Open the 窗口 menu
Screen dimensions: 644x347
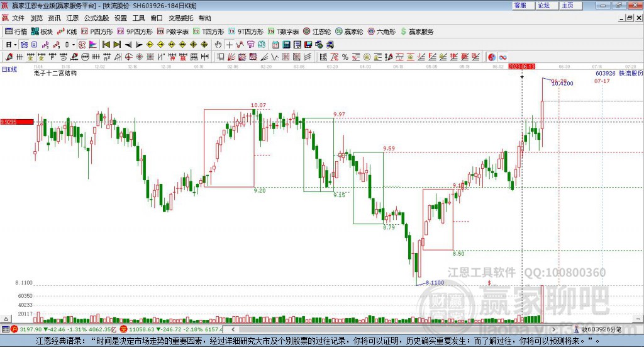pyautogui.click(x=157, y=18)
